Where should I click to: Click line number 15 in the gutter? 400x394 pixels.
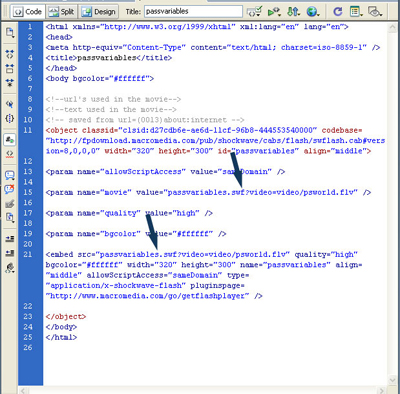tap(28, 192)
